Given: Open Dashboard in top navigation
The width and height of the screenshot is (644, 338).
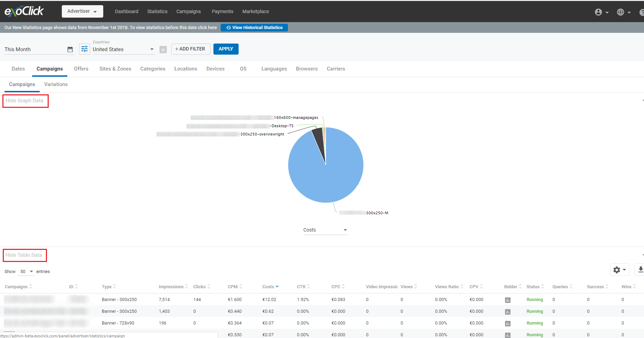Looking at the screenshot, I should (127, 11).
